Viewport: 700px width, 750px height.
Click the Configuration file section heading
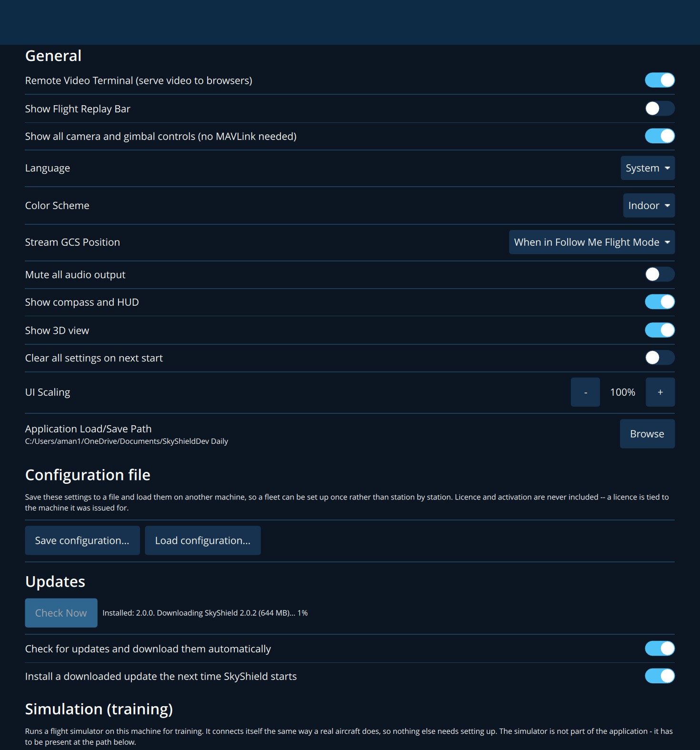pos(88,475)
